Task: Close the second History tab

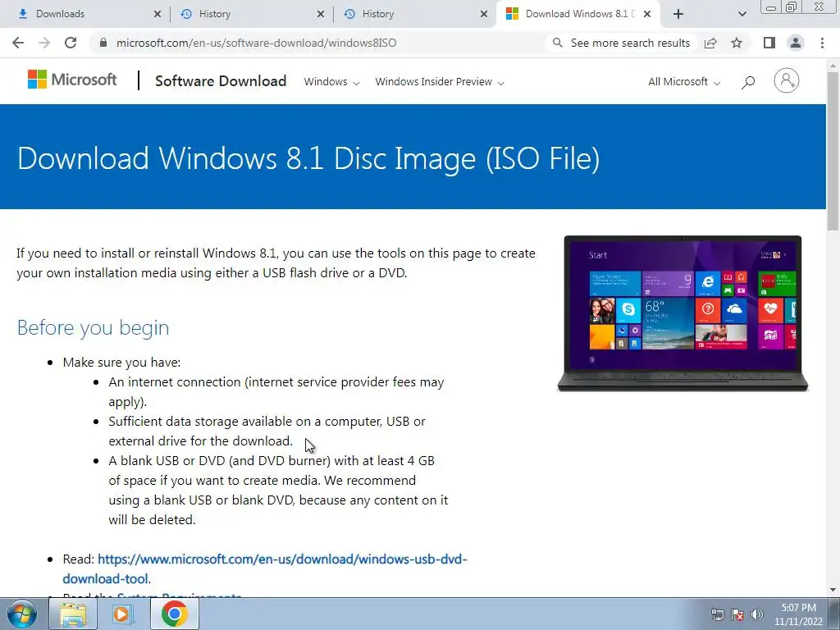Action: [484, 14]
